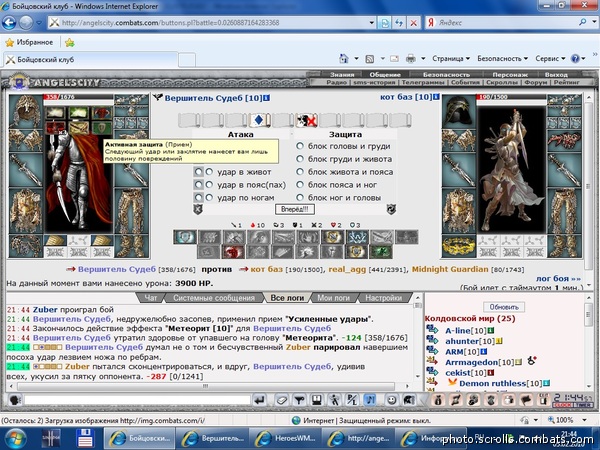Click кот баз HP bar 190/1500
This screenshot has width=600, height=450.
(511, 97)
